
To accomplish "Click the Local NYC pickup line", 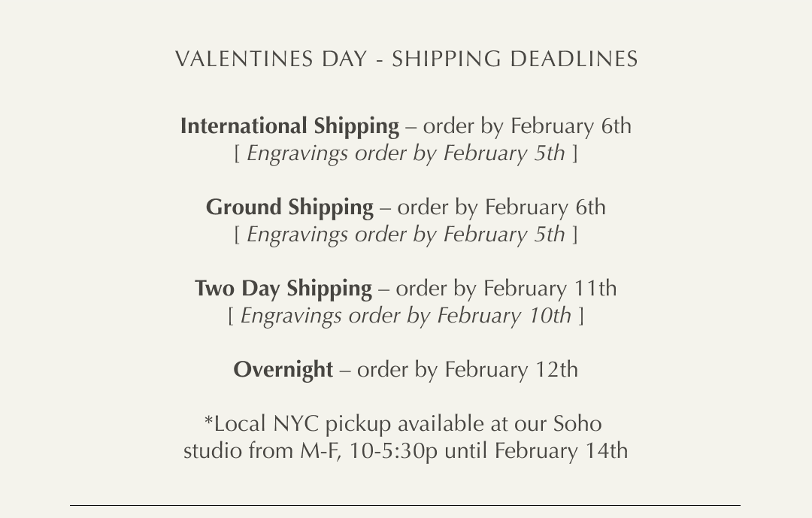I will click(x=402, y=424).
